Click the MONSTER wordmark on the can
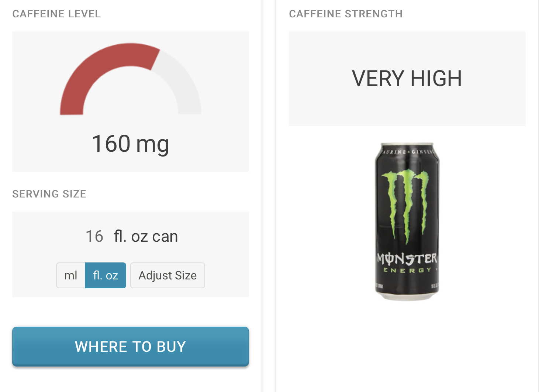This screenshot has width=539, height=392. (x=407, y=258)
